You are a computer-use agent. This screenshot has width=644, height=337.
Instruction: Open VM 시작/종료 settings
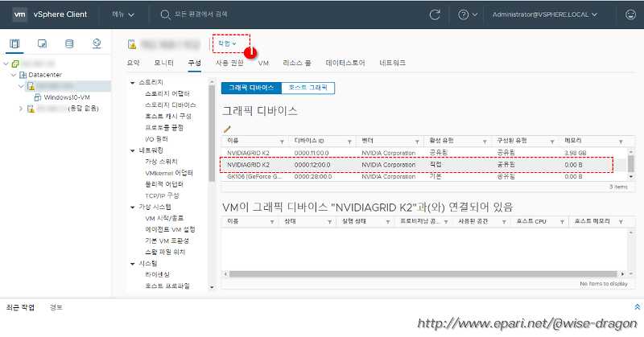(x=164, y=218)
